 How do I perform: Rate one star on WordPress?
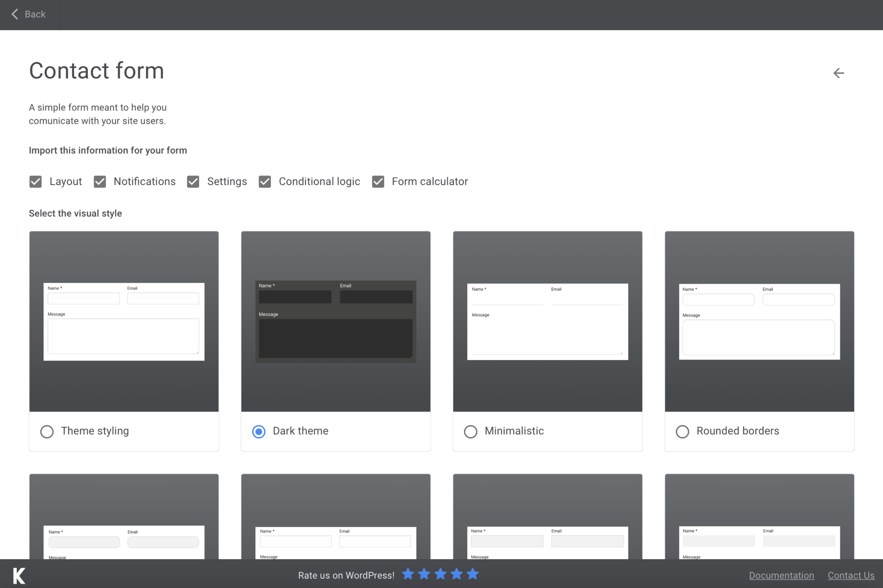(407, 574)
